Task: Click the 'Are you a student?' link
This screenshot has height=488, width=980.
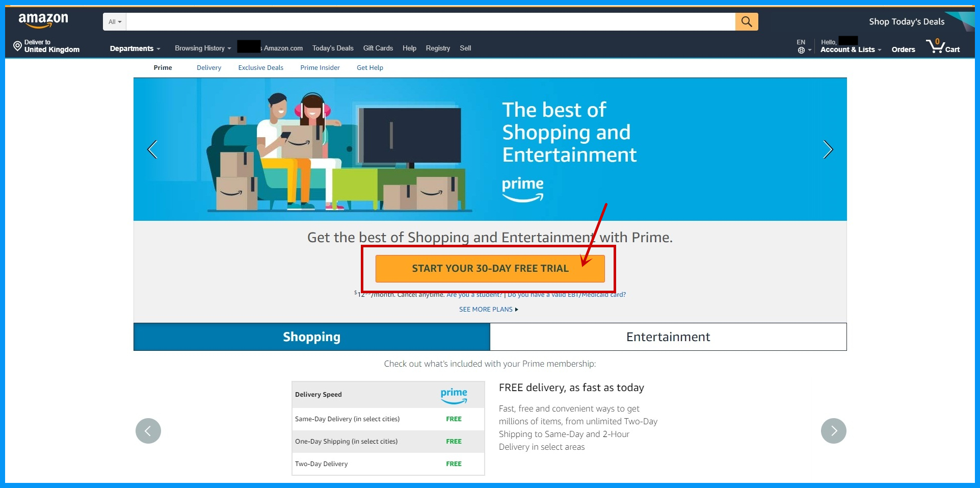Action: point(474,294)
